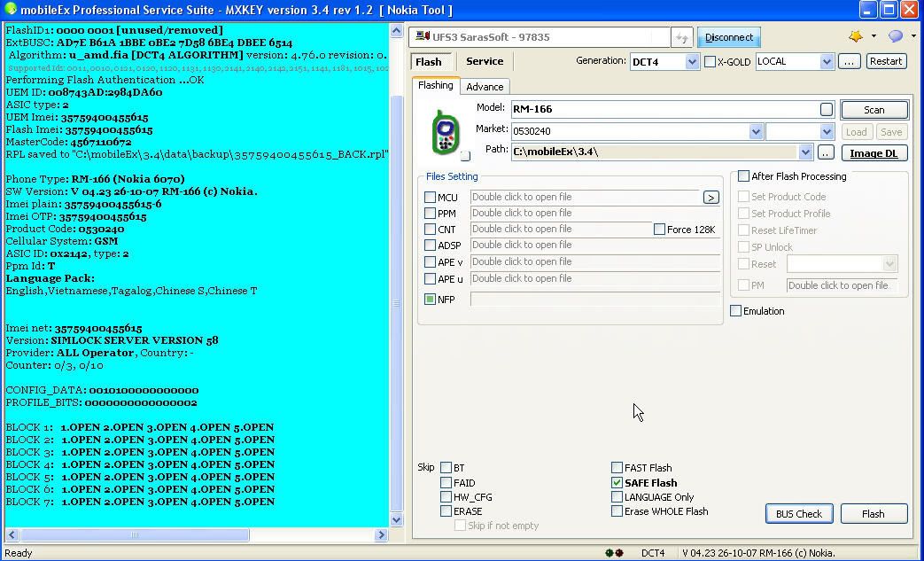Click the connection refresh arrows icon beside UFS3 box
Viewport: 924px width, 561px height.
click(681, 38)
